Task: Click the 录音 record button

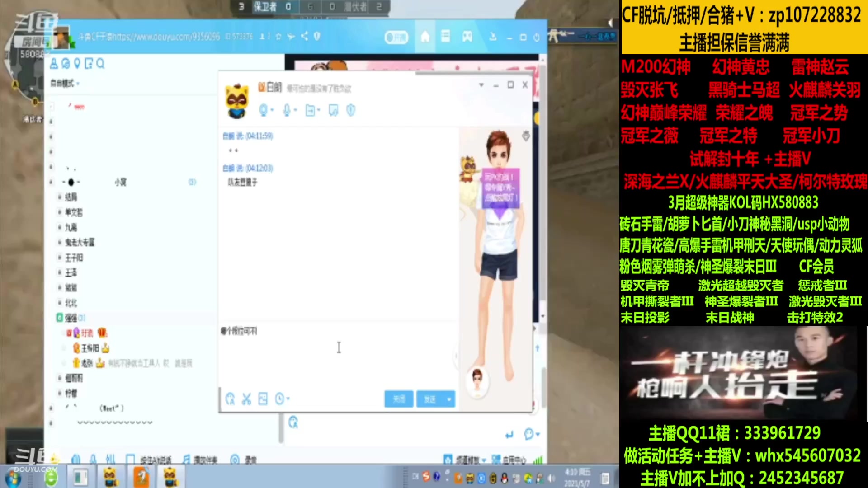Action: 244,460
